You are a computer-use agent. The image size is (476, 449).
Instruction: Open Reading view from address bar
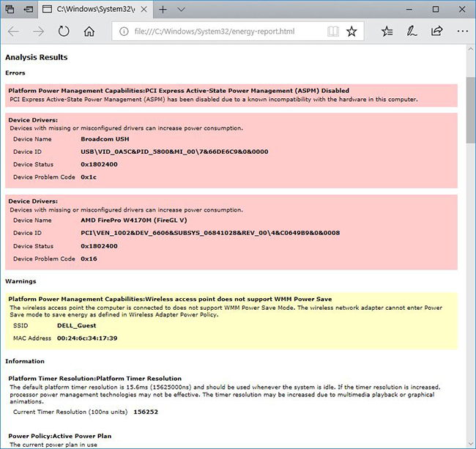click(333, 31)
